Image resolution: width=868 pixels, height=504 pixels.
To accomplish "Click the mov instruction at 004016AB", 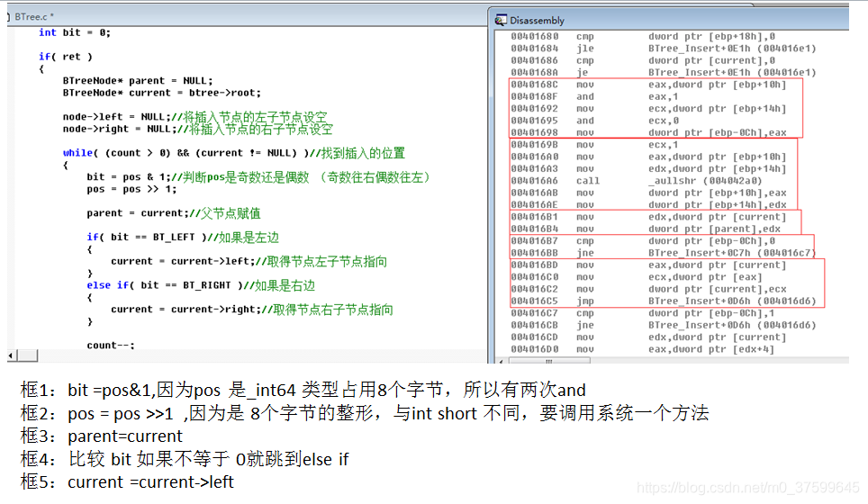I will [x=648, y=193].
